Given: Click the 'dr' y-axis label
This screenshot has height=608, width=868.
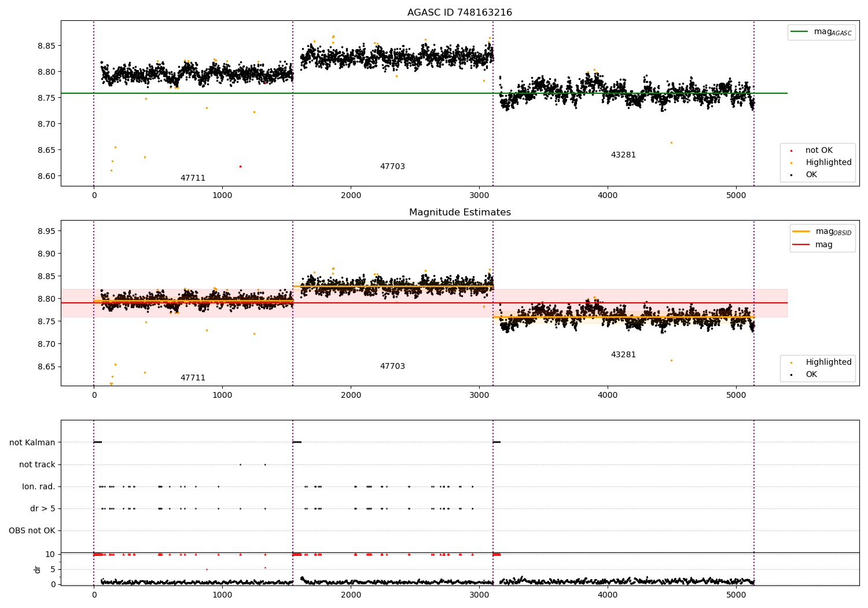Looking at the screenshot, I should 38,569.
